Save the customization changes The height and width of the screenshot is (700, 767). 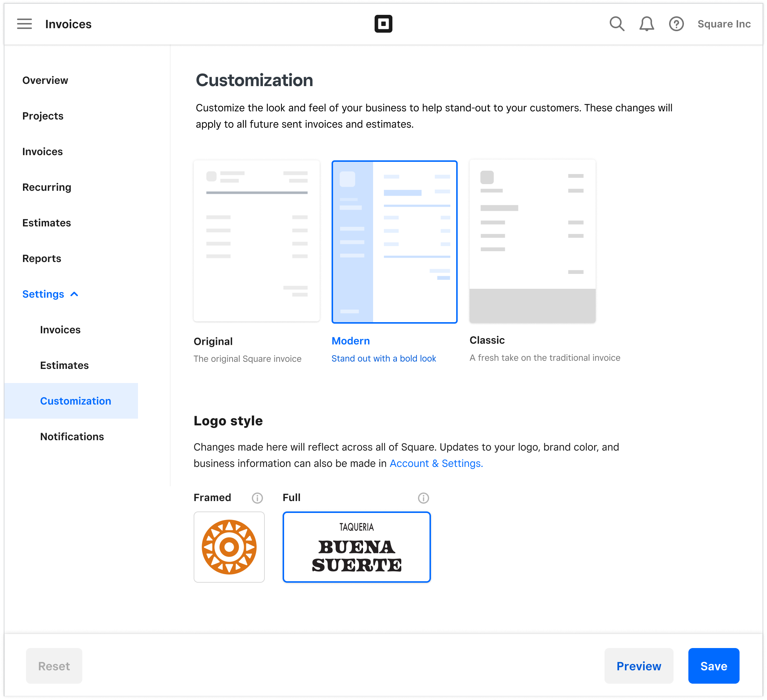click(x=713, y=666)
